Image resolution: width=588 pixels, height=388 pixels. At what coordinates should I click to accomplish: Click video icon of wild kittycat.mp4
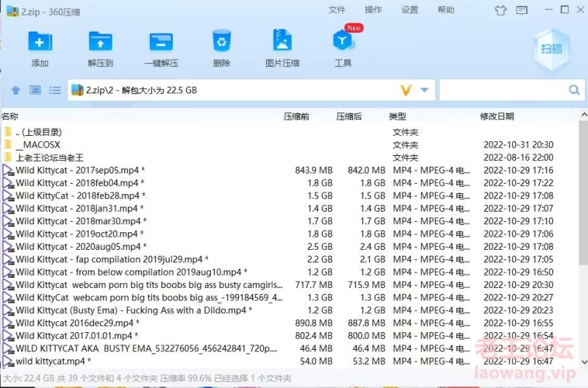point(8,362)
